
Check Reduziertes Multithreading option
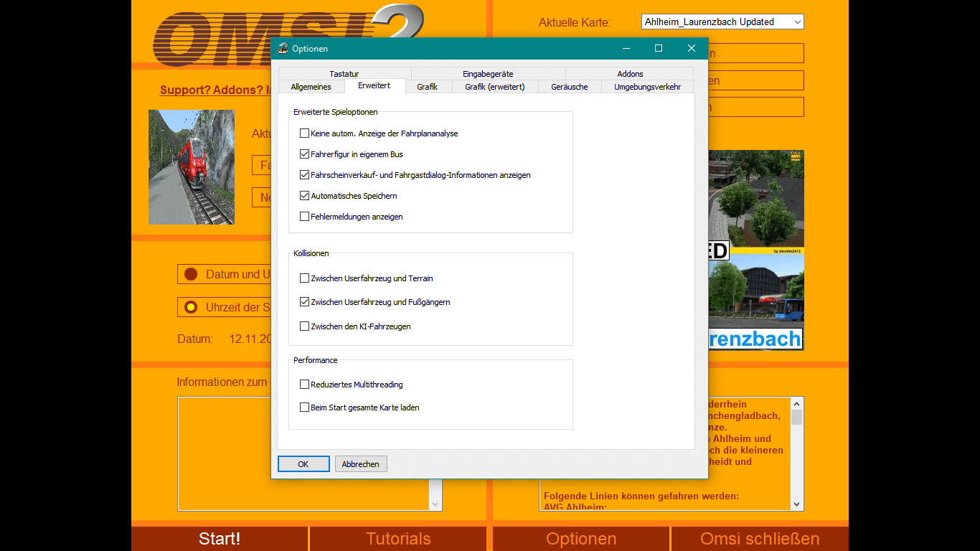point(305,385)
